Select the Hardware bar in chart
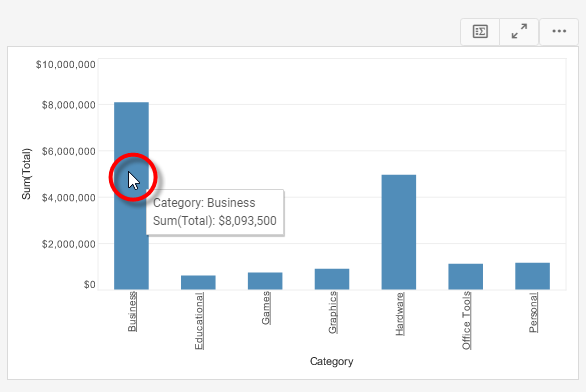Screen dimensions: 586x392 tap(399, 232)
